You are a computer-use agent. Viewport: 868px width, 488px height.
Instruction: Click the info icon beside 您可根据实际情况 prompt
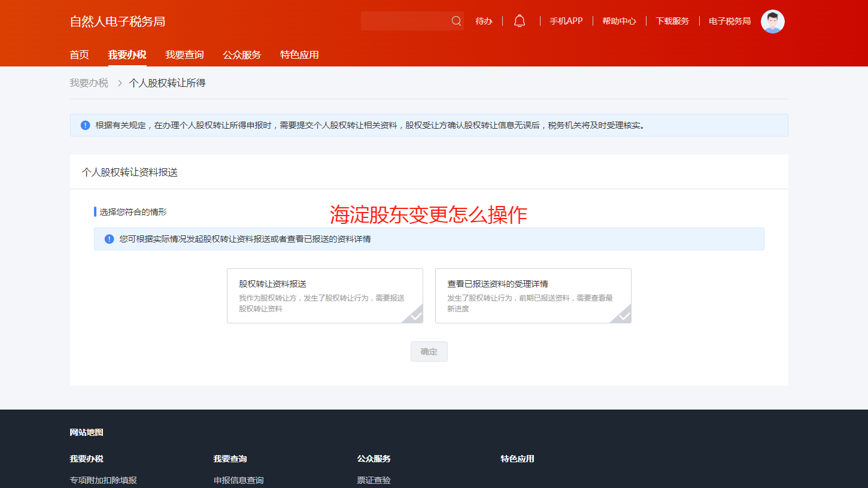[x=108, y=238]
